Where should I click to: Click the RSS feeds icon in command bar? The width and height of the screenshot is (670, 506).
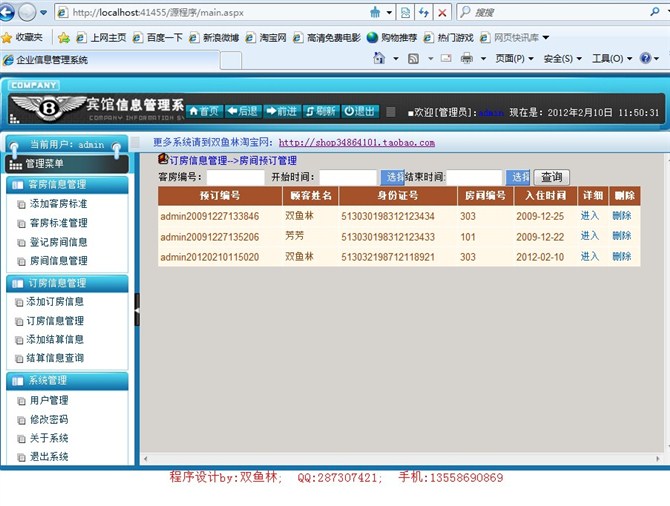click(x=413, y=58)
